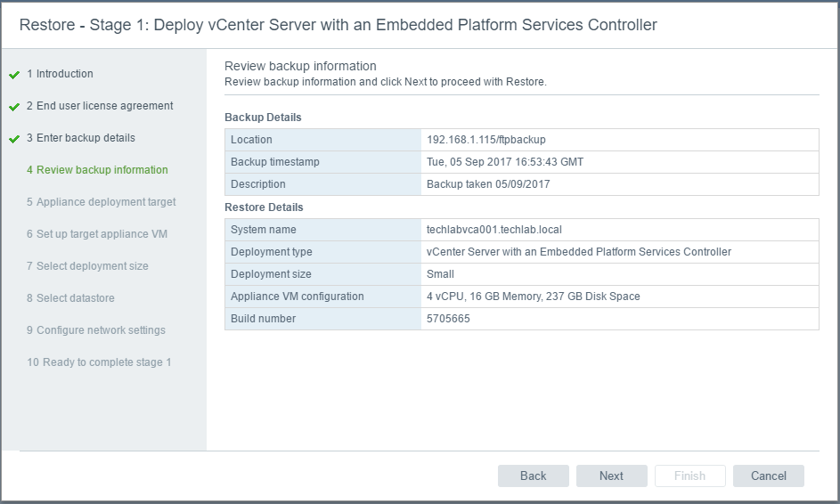Viewport: 840px width, 504px height.
Task: Click the disabled Finish button
Action: click(x=689, y=476)
